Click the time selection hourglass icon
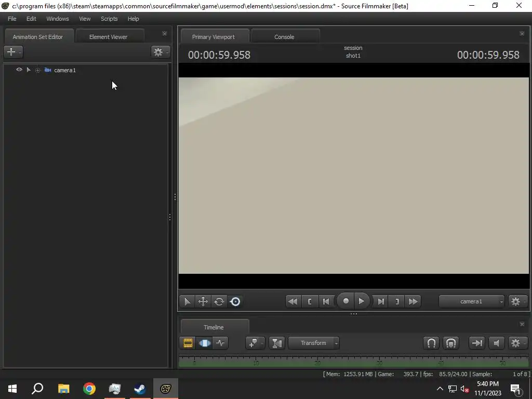 (277, 343)
